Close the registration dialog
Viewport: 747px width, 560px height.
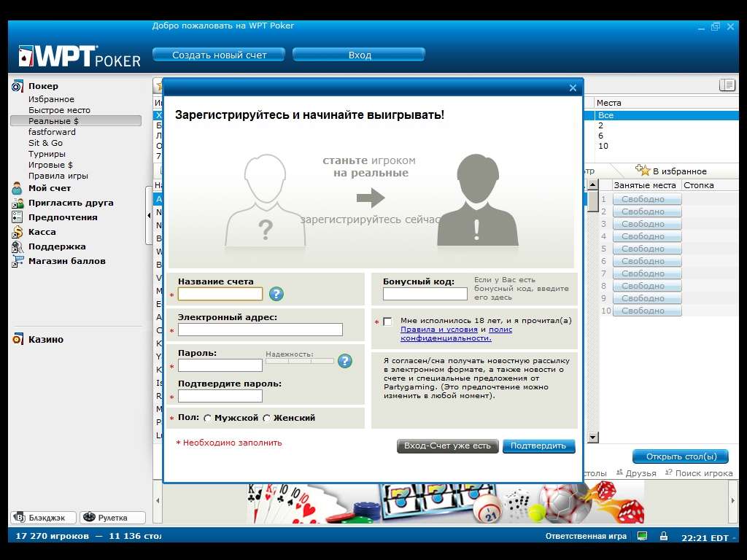click(x=573, y=87)
